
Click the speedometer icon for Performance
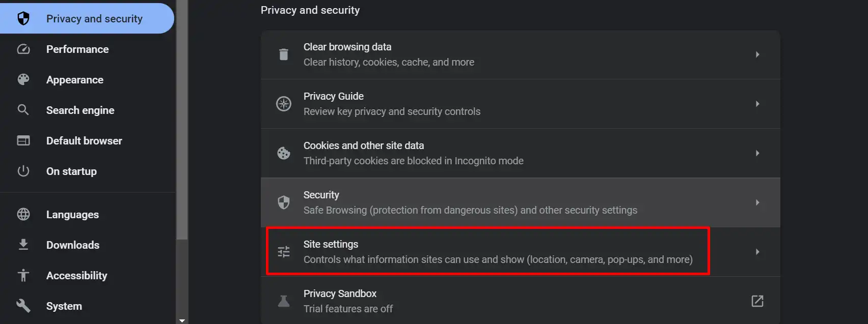pos(23,49)
